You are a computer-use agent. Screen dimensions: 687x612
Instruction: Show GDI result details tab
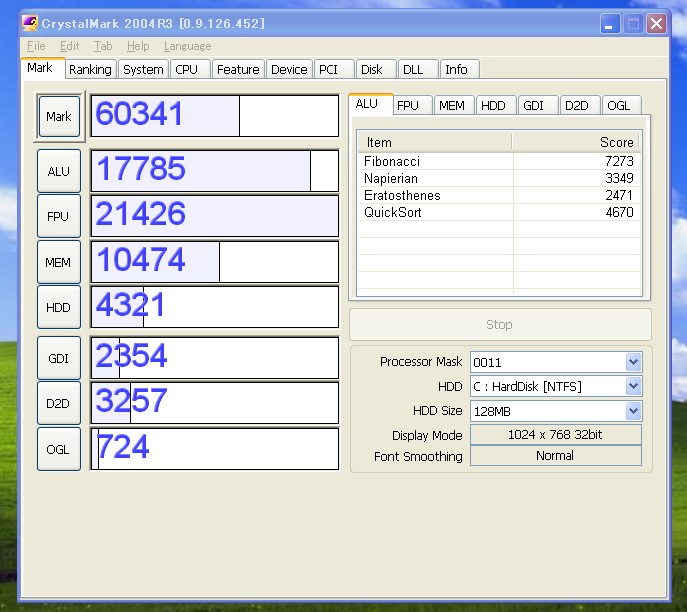(538, 106)
